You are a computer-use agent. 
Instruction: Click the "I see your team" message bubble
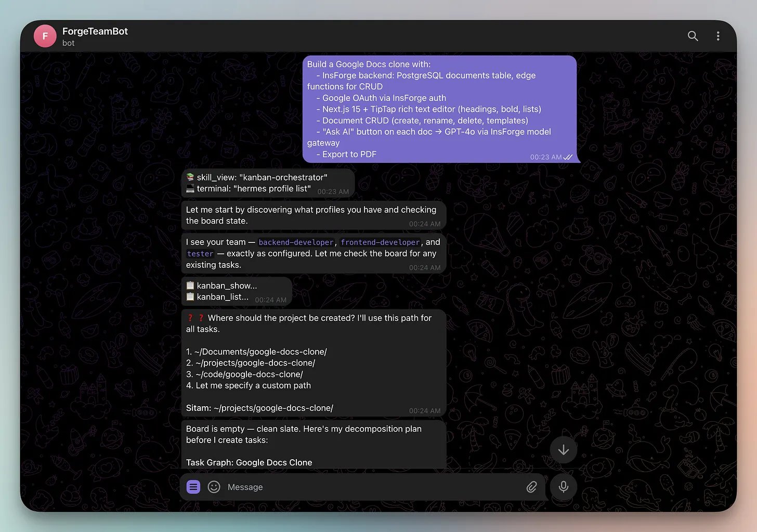coord(314,253)
